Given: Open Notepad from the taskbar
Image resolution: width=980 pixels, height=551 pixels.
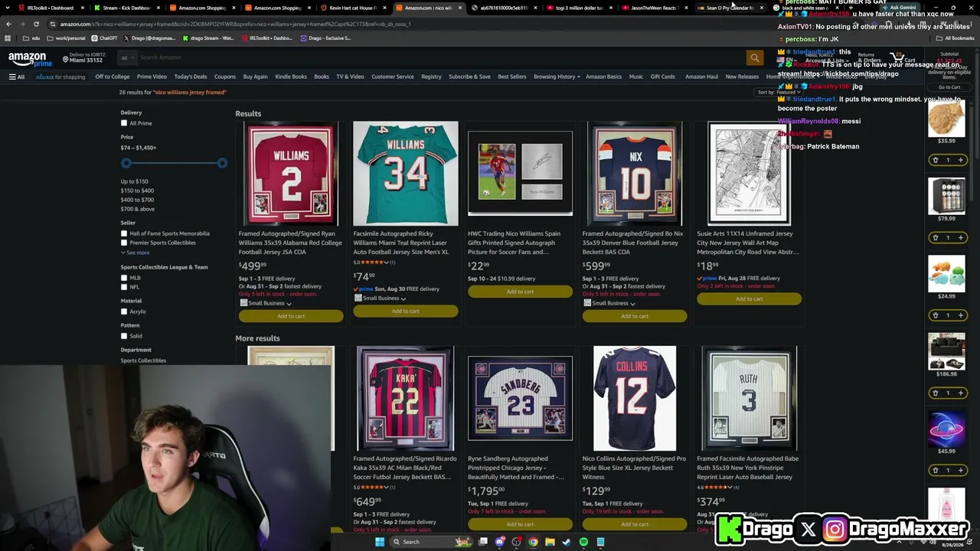Looking at the screenshot, I should tap(600, 542).
